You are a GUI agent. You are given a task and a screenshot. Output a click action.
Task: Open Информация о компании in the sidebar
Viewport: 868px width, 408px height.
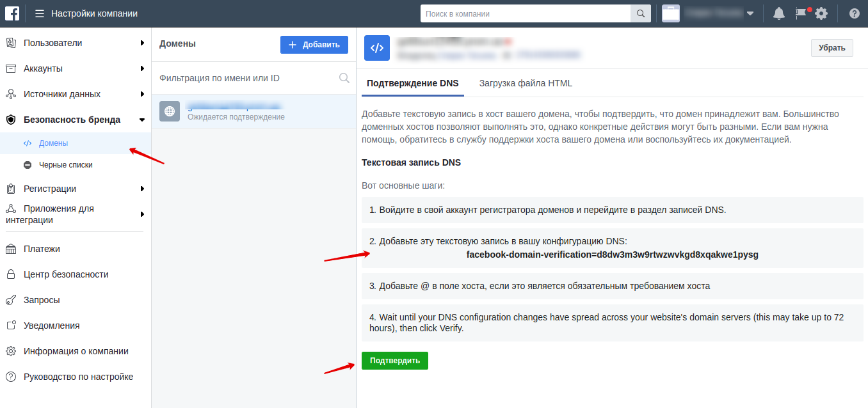[76, 351]
